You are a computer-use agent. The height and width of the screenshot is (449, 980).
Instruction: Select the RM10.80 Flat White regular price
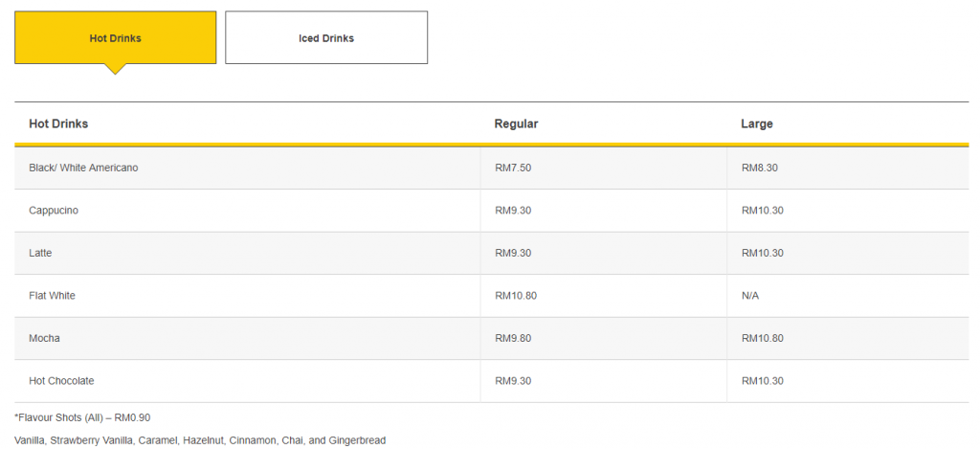[515, 296]
